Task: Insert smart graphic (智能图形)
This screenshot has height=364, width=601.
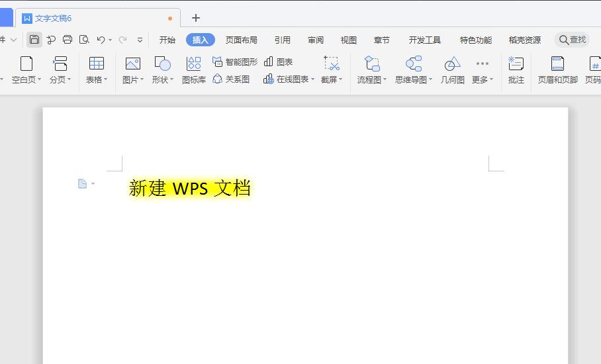Action: click(235, 62)
